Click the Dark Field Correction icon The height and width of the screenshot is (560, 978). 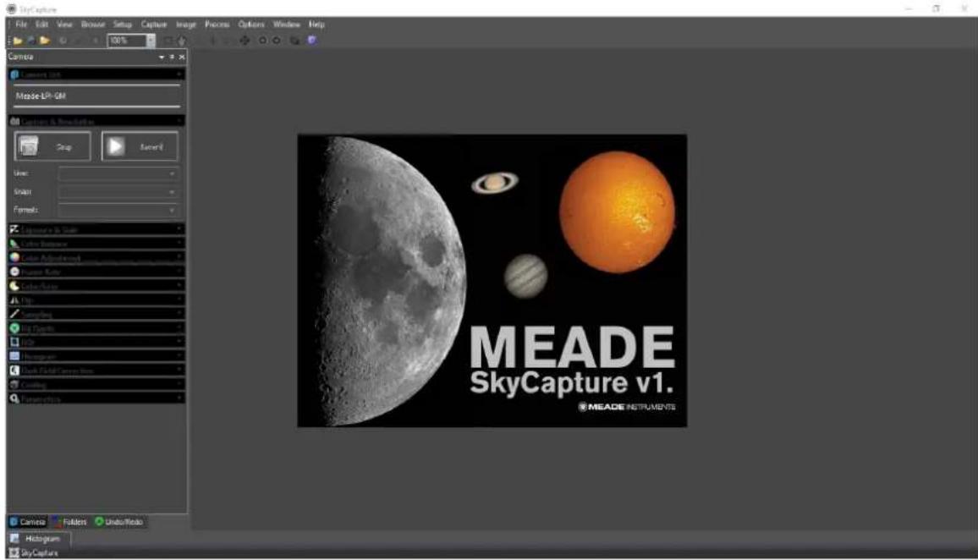click(14, 371)
